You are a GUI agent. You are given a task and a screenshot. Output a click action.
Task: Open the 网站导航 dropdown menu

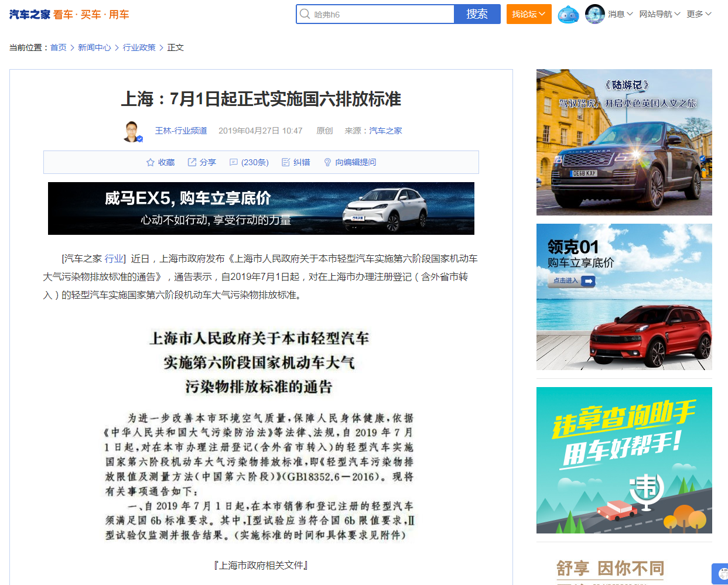(x=659, y=14)
